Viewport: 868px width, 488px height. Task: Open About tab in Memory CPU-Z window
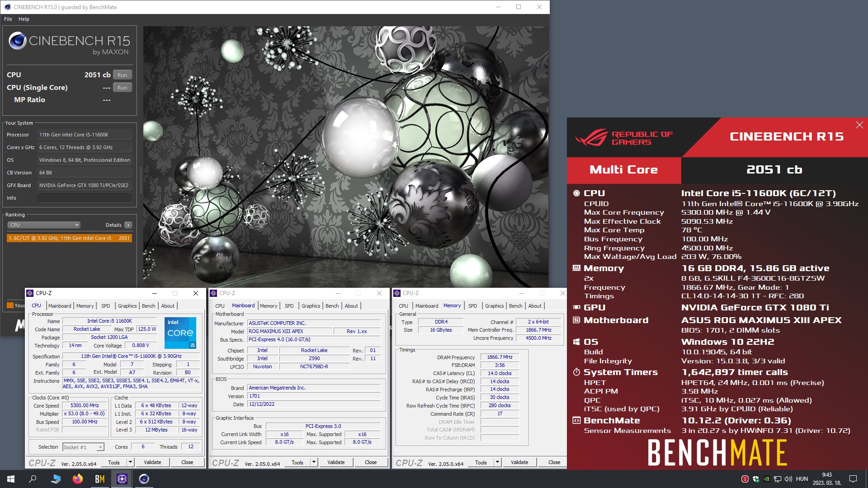tap(535, 306)
